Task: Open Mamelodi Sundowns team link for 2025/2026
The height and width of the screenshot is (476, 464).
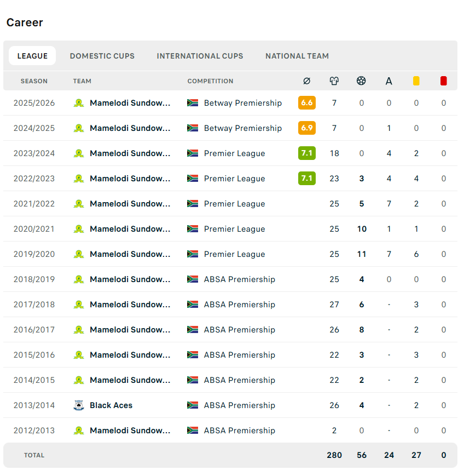Action: tap(130, 103)
